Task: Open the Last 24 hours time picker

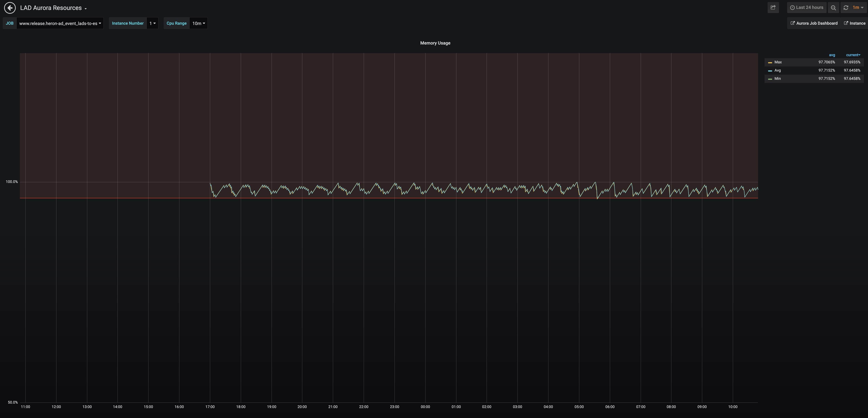Action: pos(806,7)
